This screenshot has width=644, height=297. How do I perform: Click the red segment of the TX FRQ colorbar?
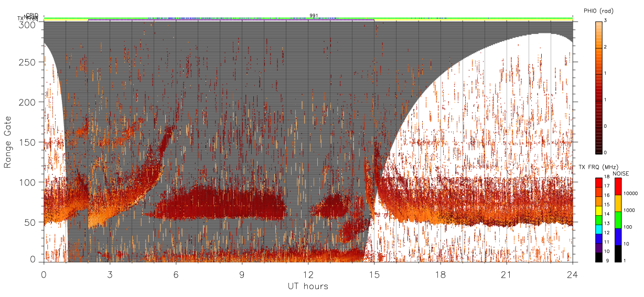[x=598, y=182]
